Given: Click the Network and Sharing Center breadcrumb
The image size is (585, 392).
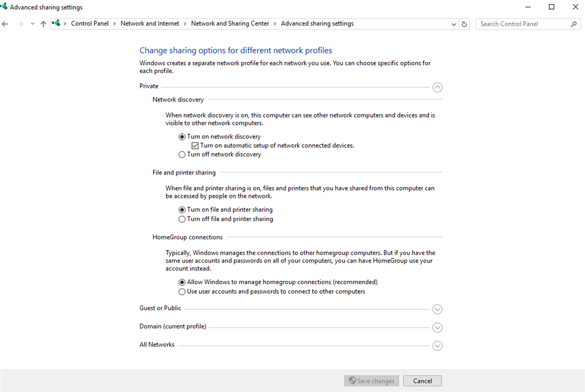Looking at the screenshot, I should coord(230,23).
